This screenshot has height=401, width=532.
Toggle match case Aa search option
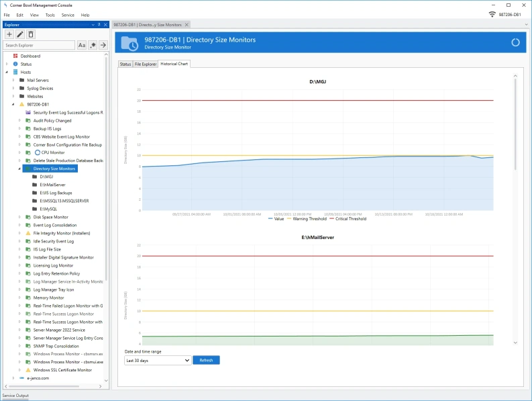(82, 45)
